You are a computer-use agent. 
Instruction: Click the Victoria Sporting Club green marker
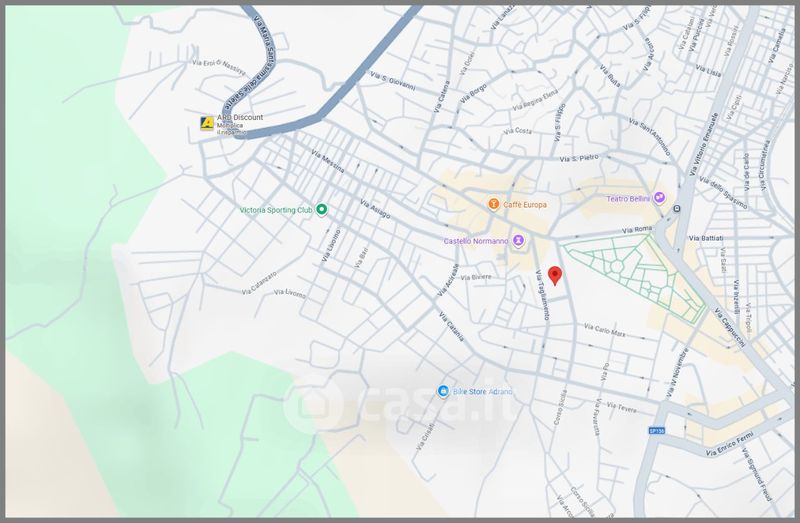point(322,210)
